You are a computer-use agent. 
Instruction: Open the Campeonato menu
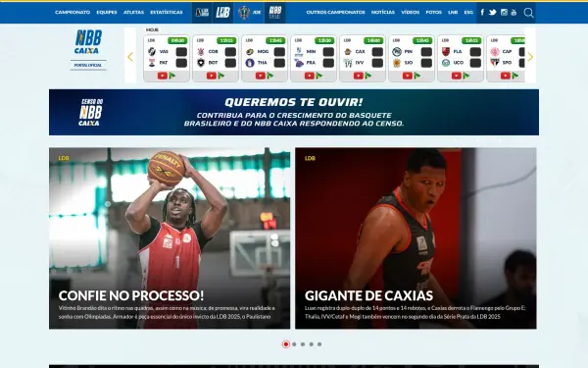73,13
